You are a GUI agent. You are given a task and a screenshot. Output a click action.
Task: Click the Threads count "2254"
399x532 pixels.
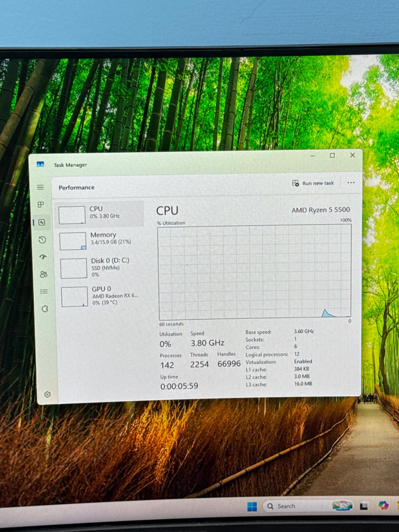(199, 364)
